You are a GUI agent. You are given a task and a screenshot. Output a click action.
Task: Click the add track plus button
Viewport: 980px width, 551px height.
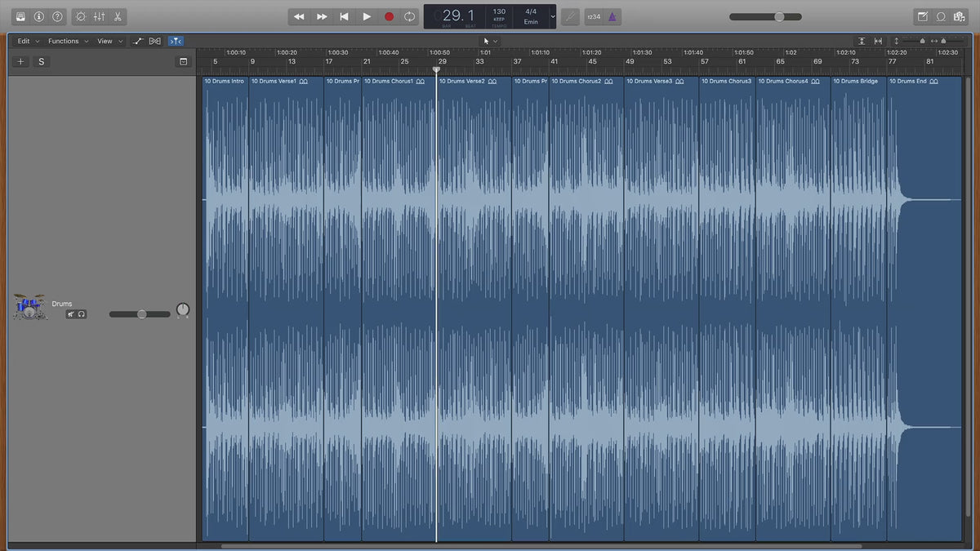20,61
